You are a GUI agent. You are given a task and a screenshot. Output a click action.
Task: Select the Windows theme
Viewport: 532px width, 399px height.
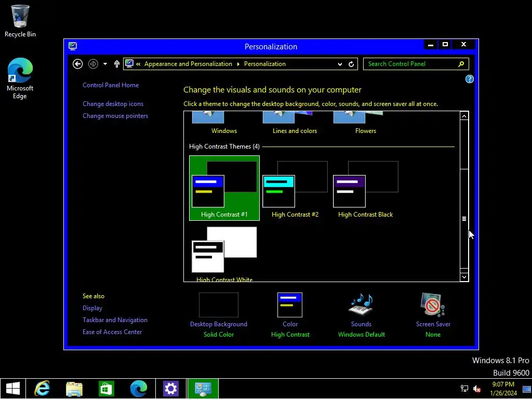[x=224, y=123]
